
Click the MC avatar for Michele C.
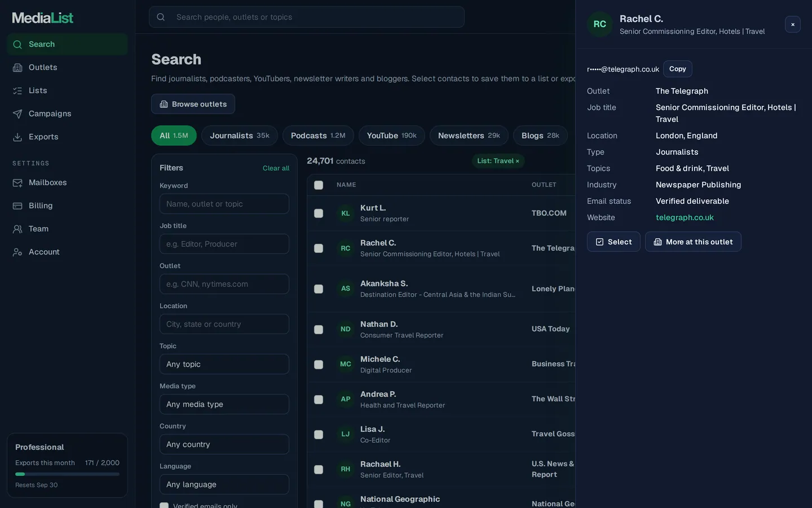pos(346,364)
